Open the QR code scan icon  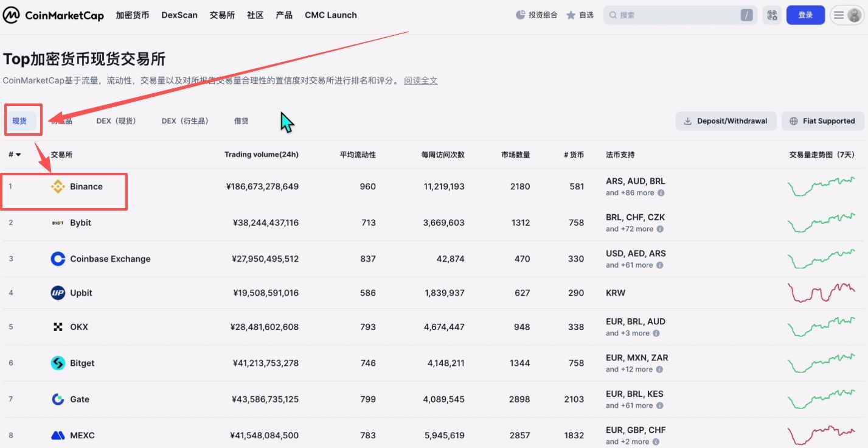[x=772, y=15]
